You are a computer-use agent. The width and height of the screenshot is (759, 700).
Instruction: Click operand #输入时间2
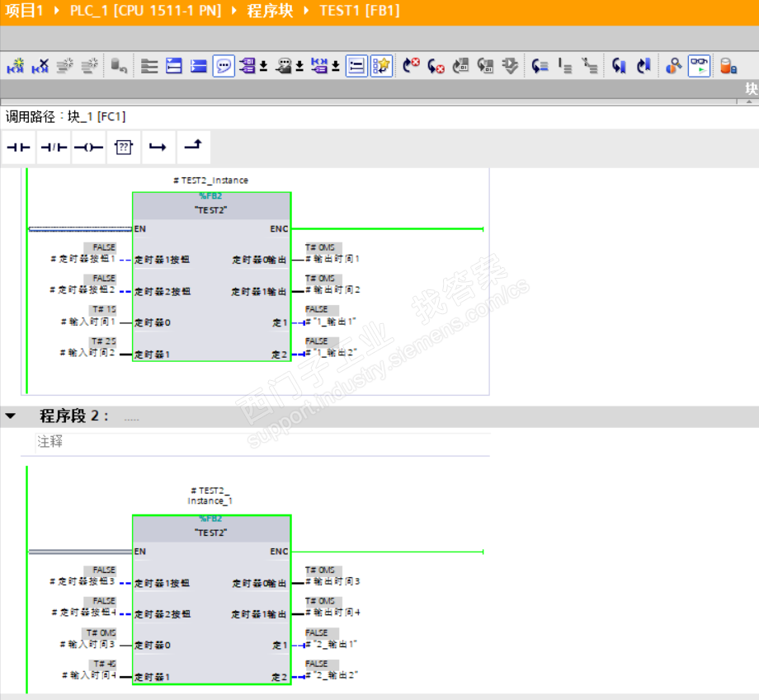coord(87,353)
